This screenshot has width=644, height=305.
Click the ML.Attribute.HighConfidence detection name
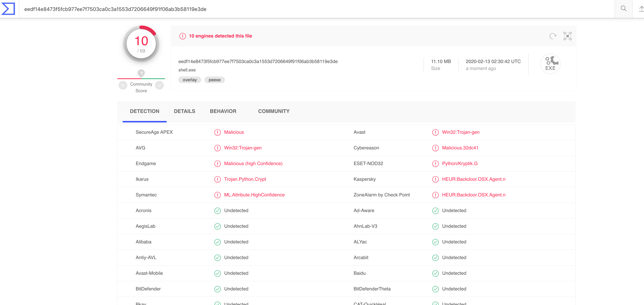click(254, 195)
